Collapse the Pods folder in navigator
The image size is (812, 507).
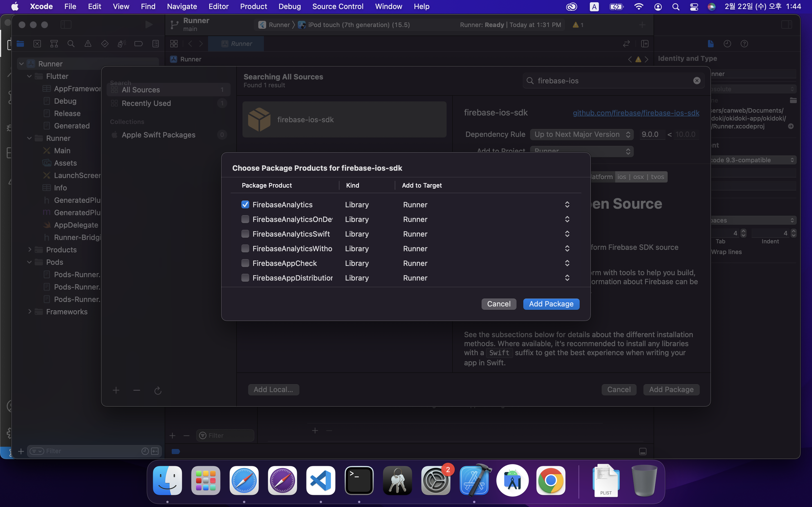[30, 262]
